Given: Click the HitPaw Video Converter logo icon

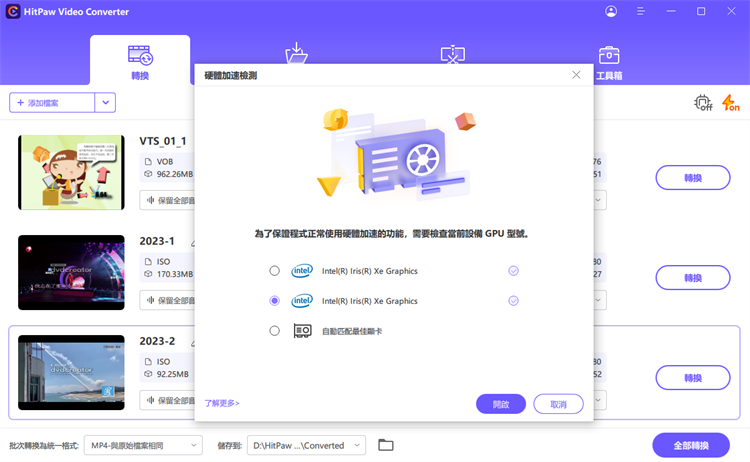Looking at the screenshot, I should coord(13,11).
